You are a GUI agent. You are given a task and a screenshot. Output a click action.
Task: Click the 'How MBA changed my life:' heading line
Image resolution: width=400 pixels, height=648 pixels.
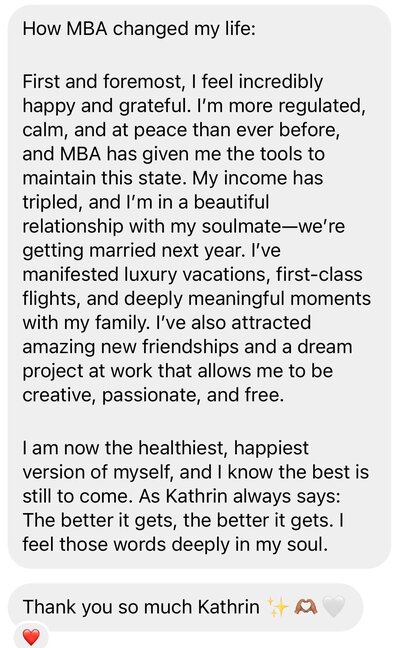[x=139, y=29]
